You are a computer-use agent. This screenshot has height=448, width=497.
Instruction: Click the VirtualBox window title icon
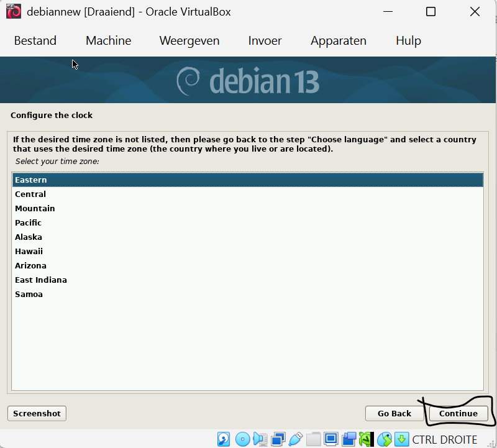tap(14, 12)
